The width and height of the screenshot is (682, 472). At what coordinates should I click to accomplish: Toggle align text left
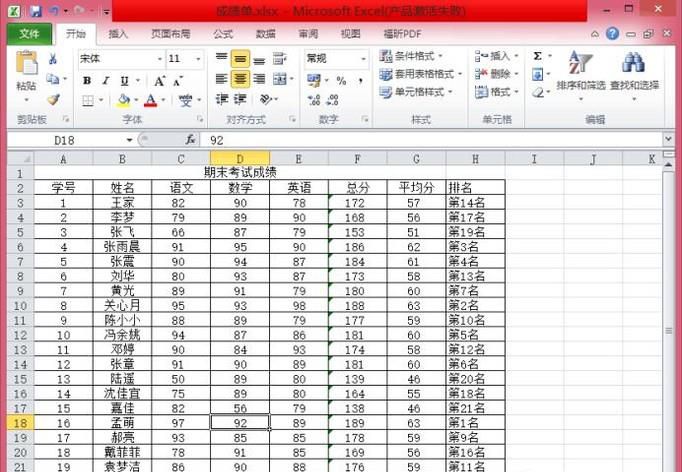[x=222, y=79]
